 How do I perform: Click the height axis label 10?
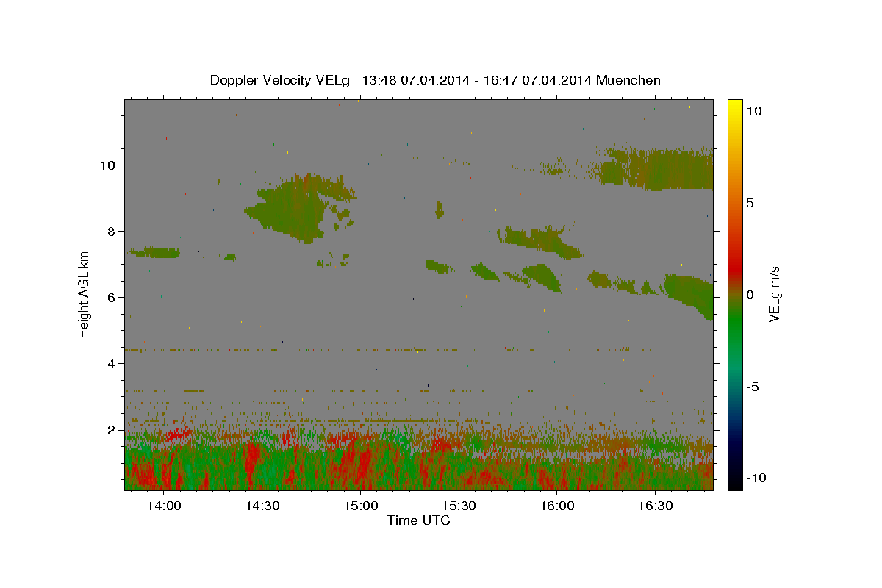(109, 165)
